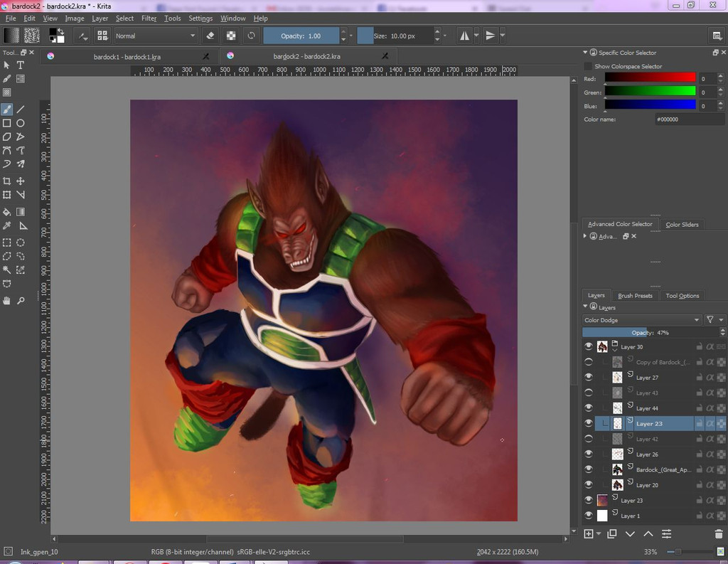This screenshot has height=564, width=728.
Task: Click the Color name hex field
Action: coord(689,119)
